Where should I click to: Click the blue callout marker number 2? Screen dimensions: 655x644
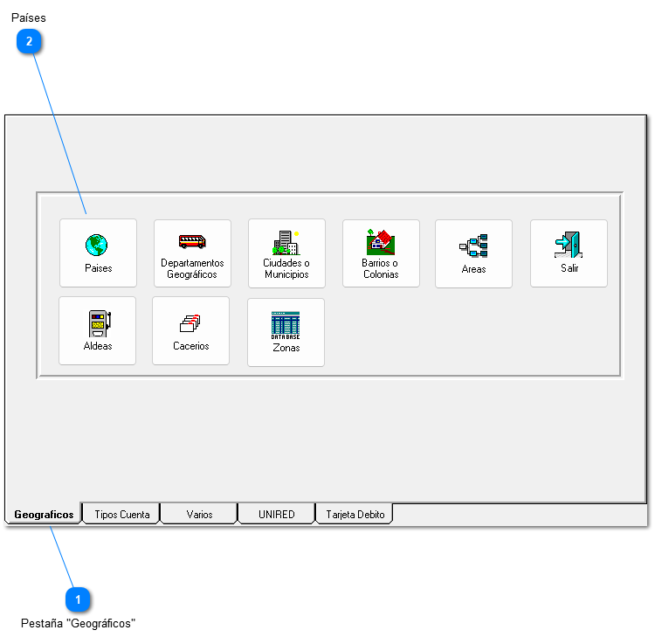pyautogui.click(x=29, y=41)
